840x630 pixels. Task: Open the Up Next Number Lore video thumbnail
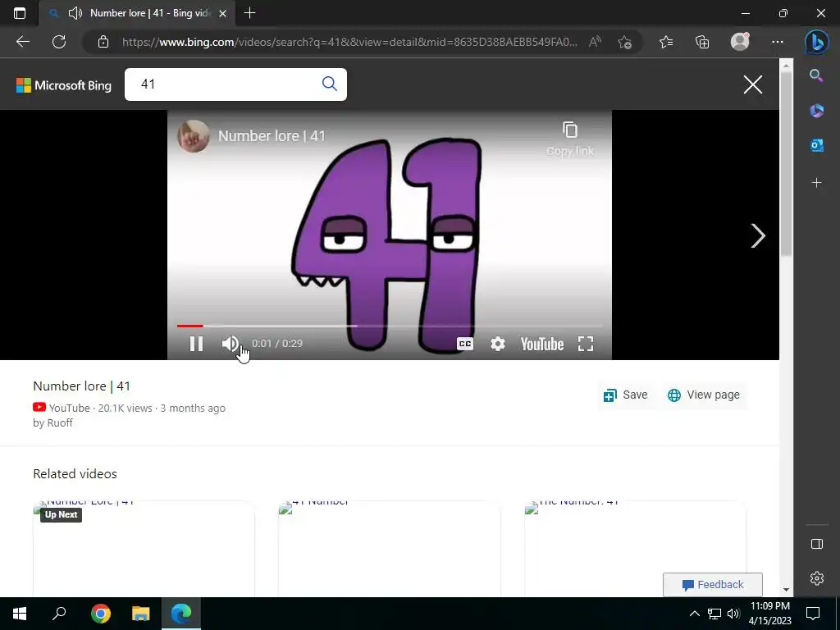[144, 549]
